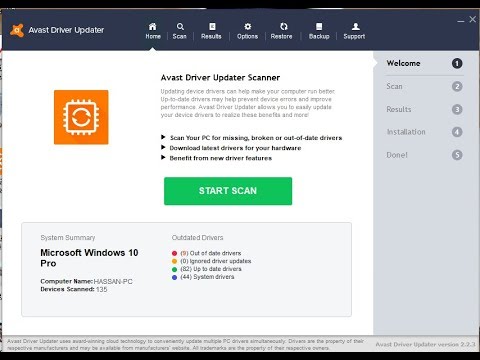Click 'Avast Driver Updater' title text

tap(66, 30)
